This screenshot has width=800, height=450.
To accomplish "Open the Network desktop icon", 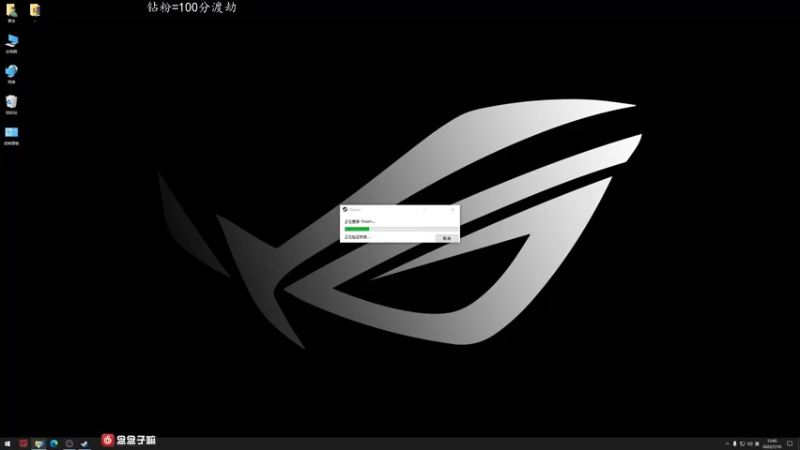I will click(11, 74).
